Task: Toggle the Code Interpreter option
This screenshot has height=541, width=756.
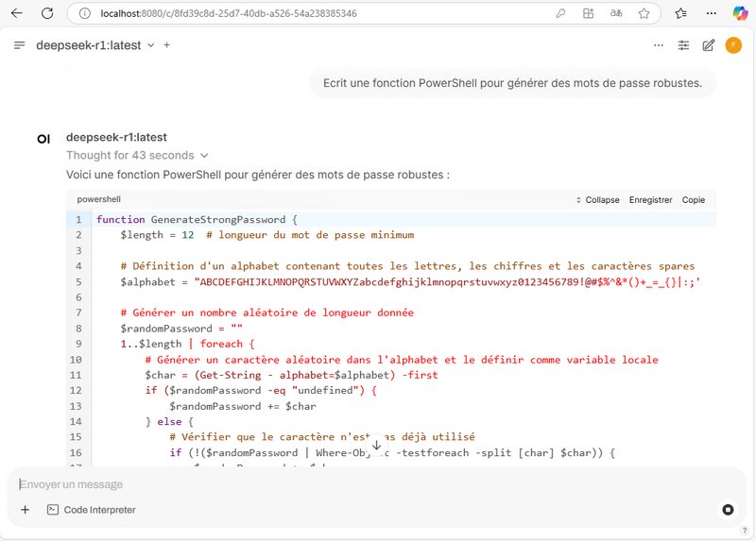Action: tap(92, 510)
